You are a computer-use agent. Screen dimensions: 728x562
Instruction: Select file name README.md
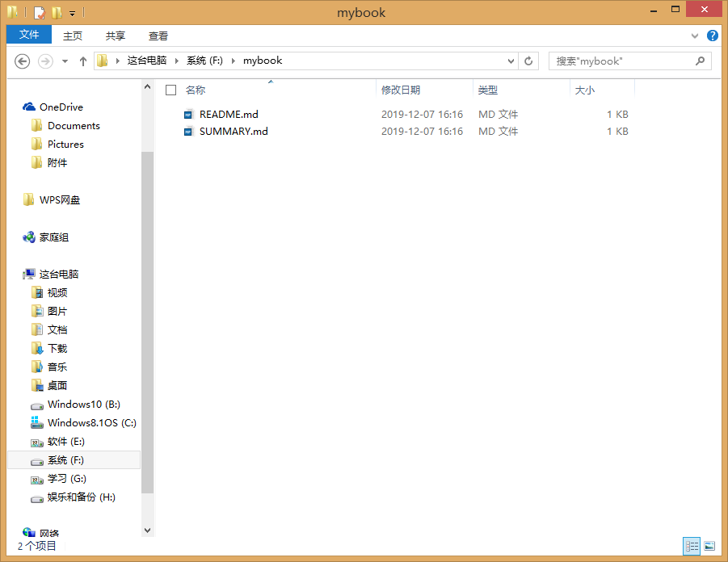click(x=229, y=114)
